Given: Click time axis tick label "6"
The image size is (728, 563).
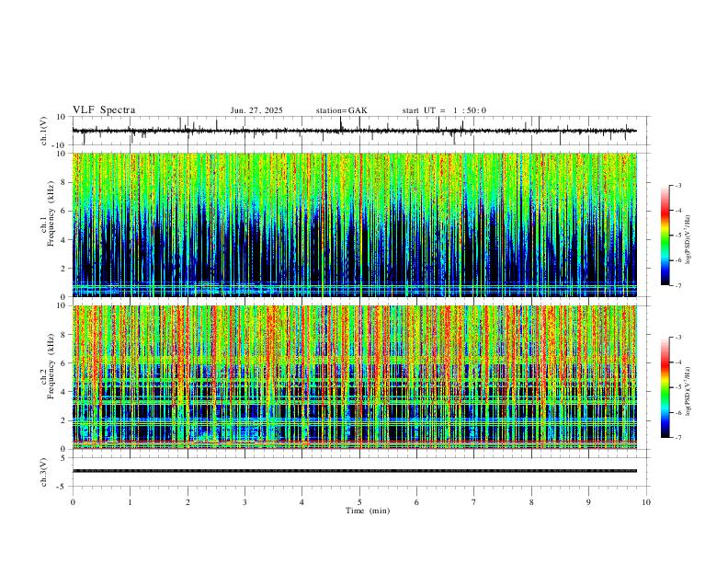Looking at the screenshot, I should 417,502.
